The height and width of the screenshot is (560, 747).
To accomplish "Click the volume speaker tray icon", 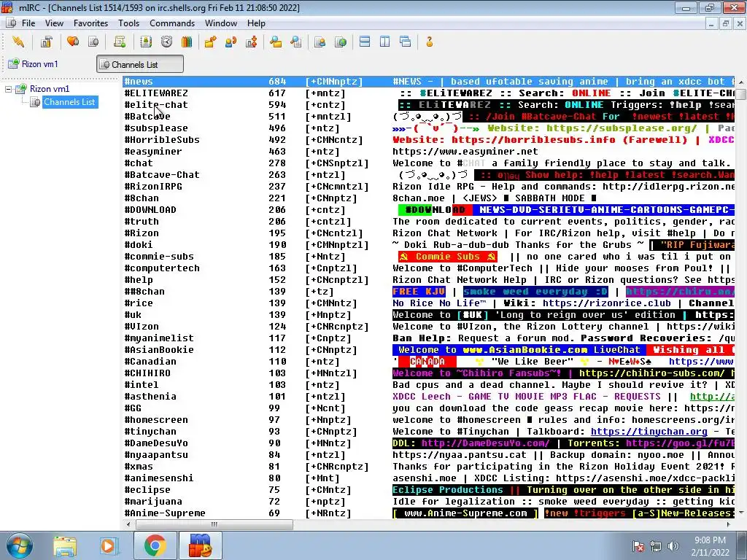I will pos(673,546).
